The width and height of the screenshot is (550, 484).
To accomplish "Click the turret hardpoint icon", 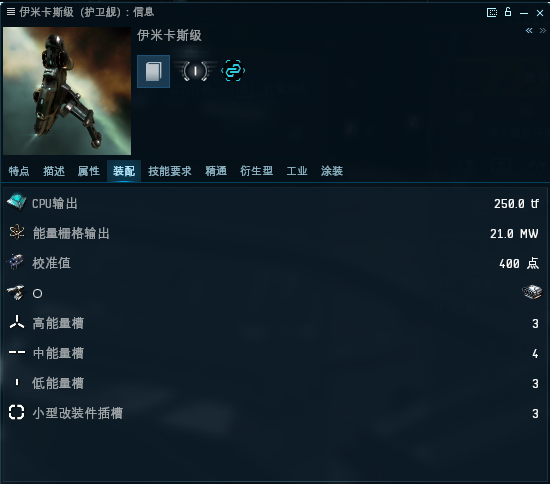I will point(16,293).
